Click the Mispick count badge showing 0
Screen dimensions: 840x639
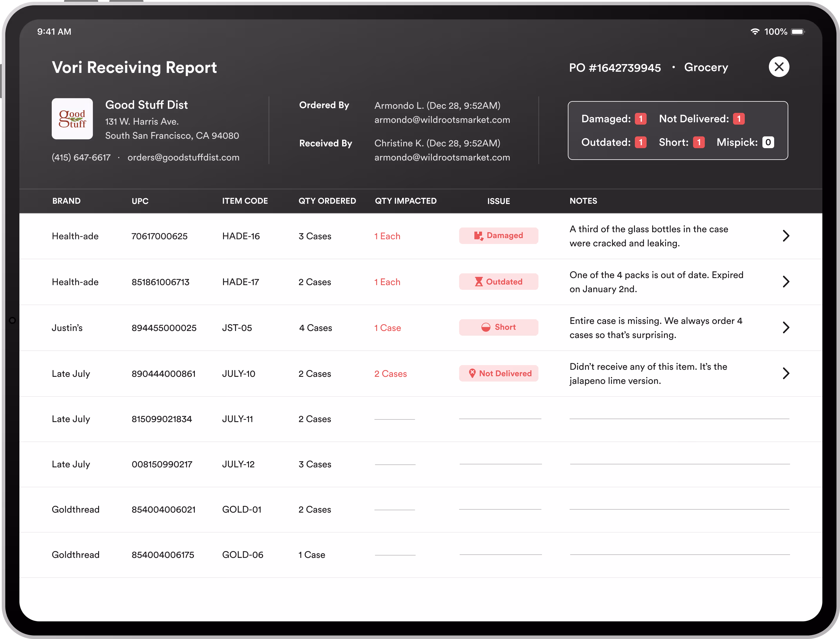(768, 142)
